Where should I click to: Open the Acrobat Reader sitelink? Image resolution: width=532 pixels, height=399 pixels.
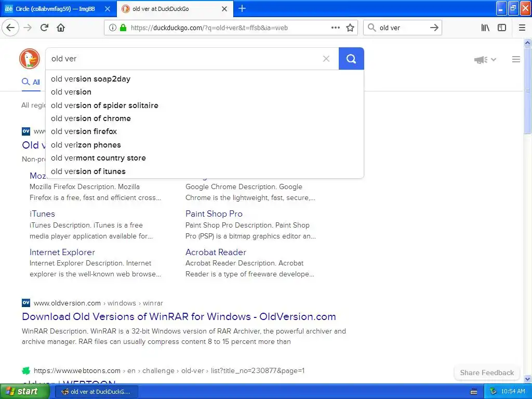[x=216, y=252]
